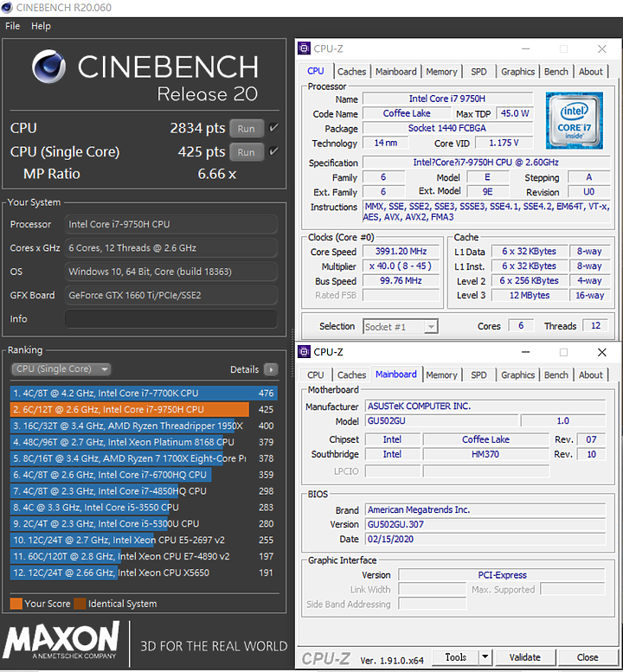Select ranking row Intel Xeon E5-2697 v2
The height and width of the screenshot is (672, 623).
click(x=144, y=540)
